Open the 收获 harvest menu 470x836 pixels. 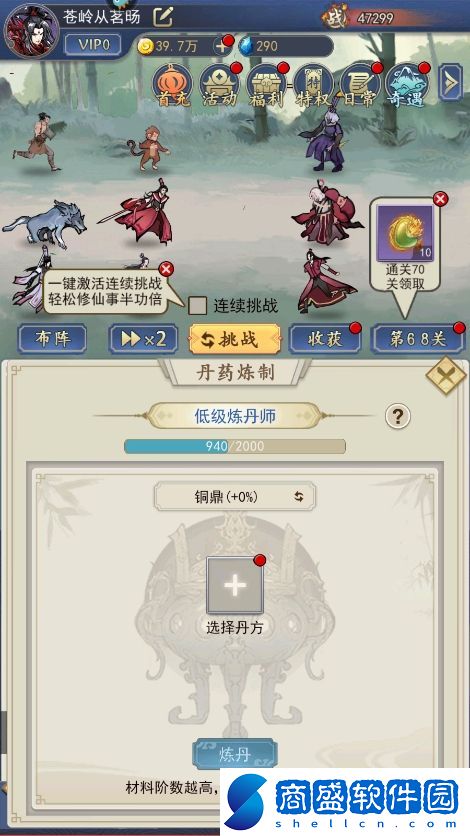(325, 339)
